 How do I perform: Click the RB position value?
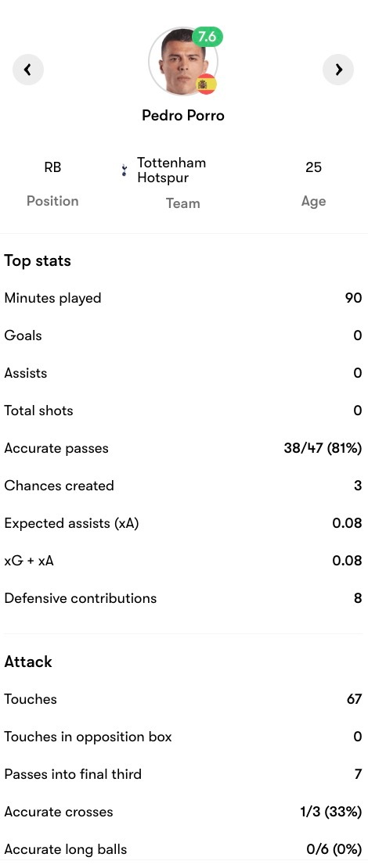click(52, 167)
